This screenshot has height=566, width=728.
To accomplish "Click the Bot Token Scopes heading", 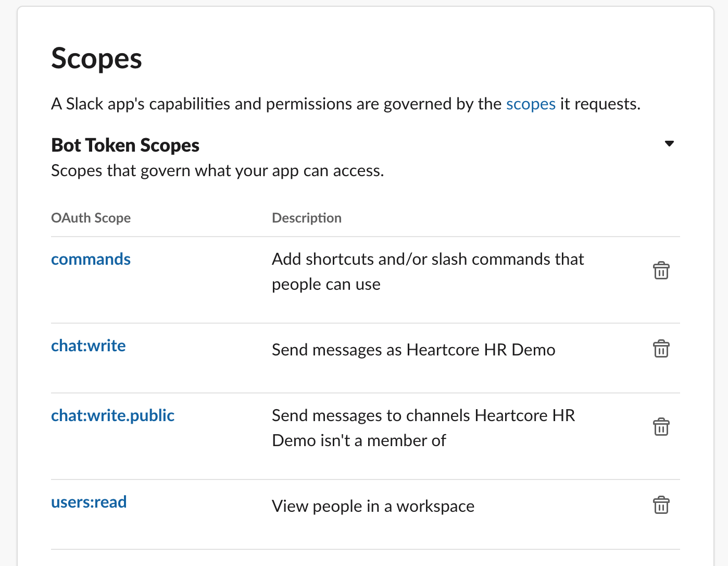I will (x=125, y=145).
